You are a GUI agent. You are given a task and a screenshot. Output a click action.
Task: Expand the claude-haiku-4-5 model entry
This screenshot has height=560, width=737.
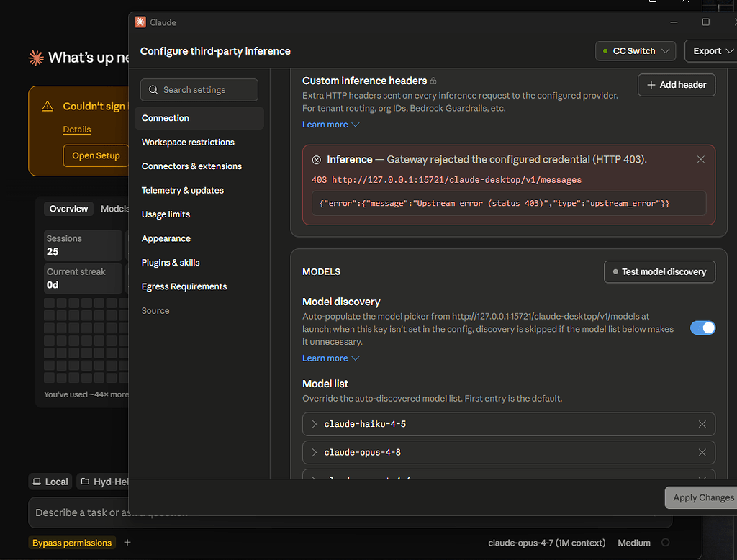[x=314, y=424]
